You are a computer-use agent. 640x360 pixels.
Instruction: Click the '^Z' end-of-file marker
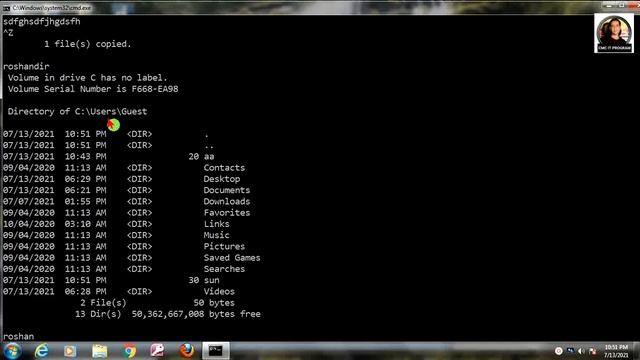[x=8, y=33]
